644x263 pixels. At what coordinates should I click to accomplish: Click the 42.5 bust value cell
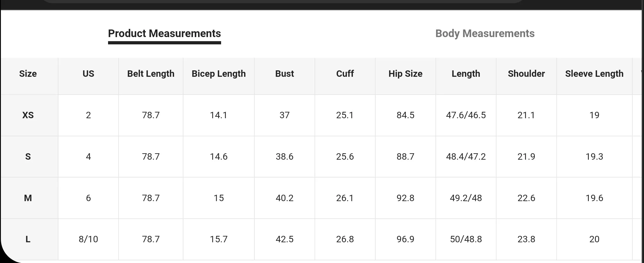[284, 239]
